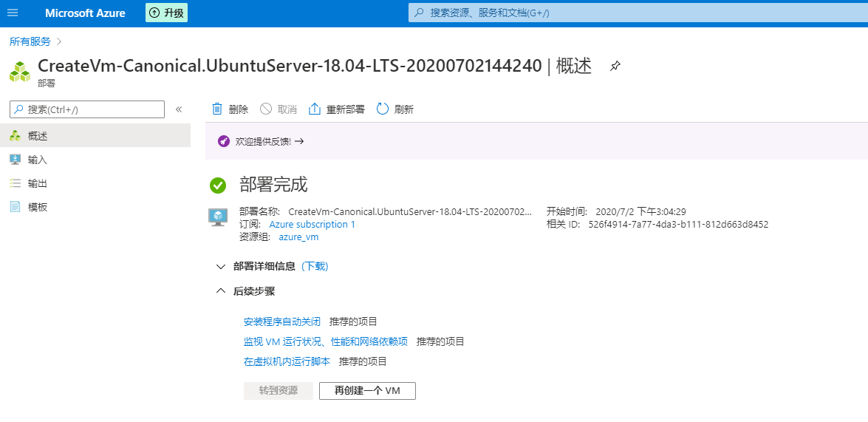
Task: Open 安装程序自动关闭 recommendation link
Action: click(x=282, y=321)
